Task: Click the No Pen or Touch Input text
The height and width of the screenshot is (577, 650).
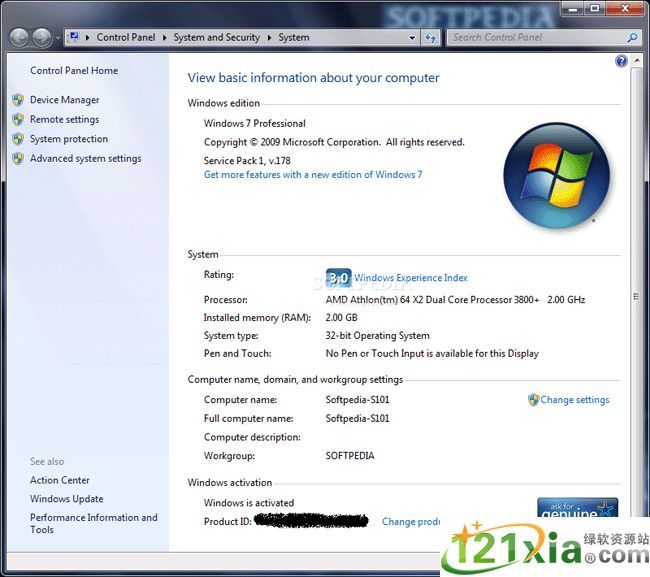Action: pos(432,353)
